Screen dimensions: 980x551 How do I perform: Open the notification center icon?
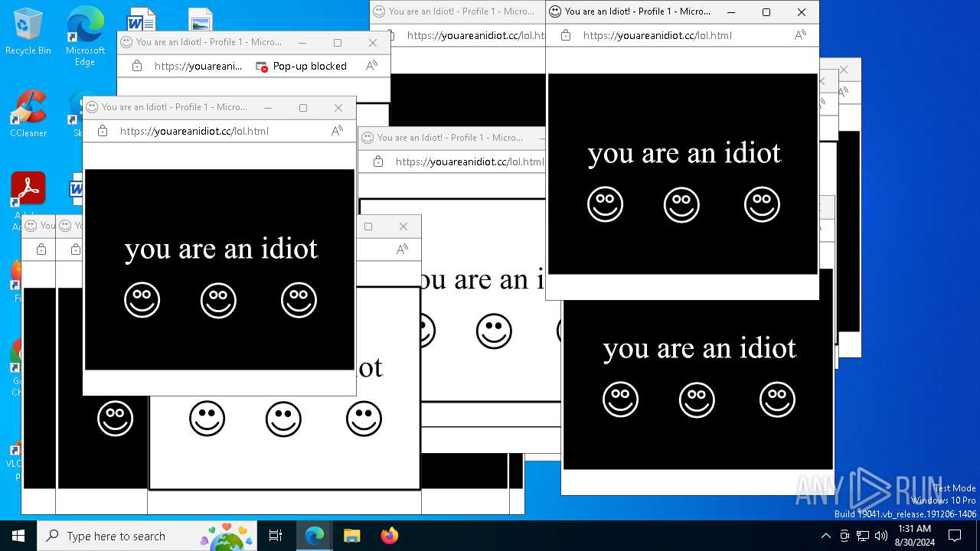(x=955, y=536)
